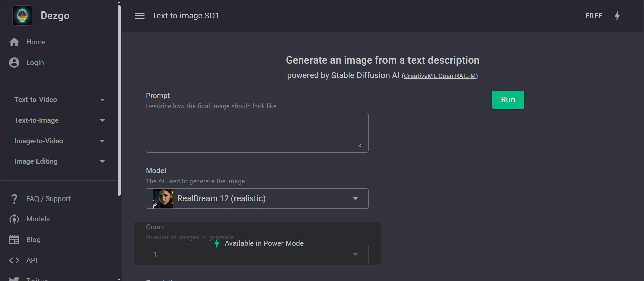Go to Home in sidebar
The image size is (644, 281).
click(36, 42)
